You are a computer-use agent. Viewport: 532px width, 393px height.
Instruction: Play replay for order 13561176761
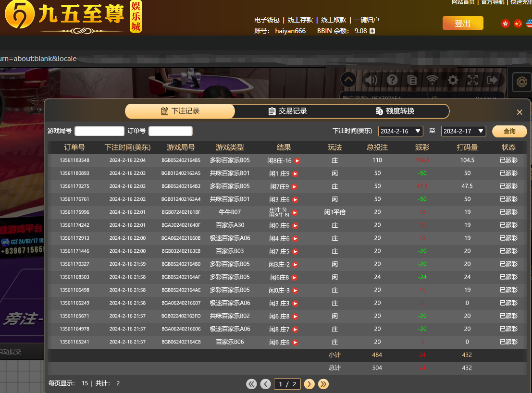tap(295, 200)
